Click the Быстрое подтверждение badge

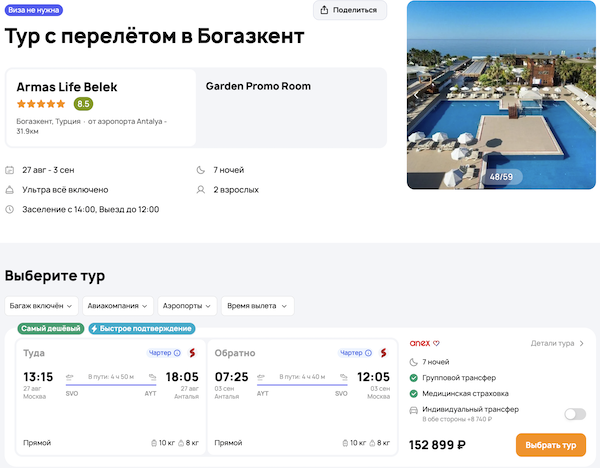pyautogui.click(x=142, y=328)
